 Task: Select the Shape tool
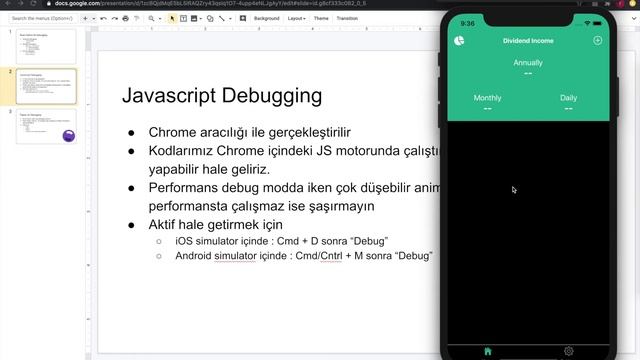210,18
